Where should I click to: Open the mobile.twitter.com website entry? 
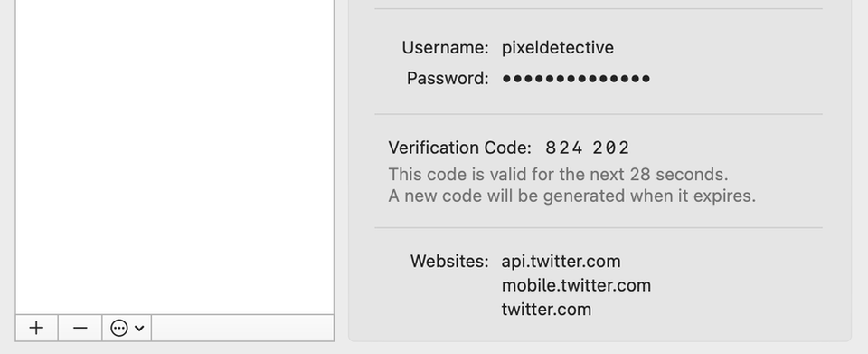pos(576,285)
